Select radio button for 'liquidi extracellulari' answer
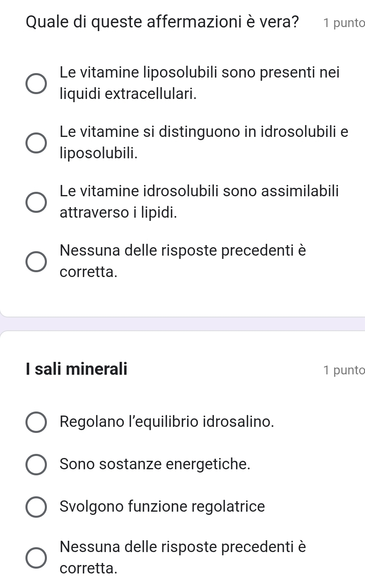 [x=36, y=84]
